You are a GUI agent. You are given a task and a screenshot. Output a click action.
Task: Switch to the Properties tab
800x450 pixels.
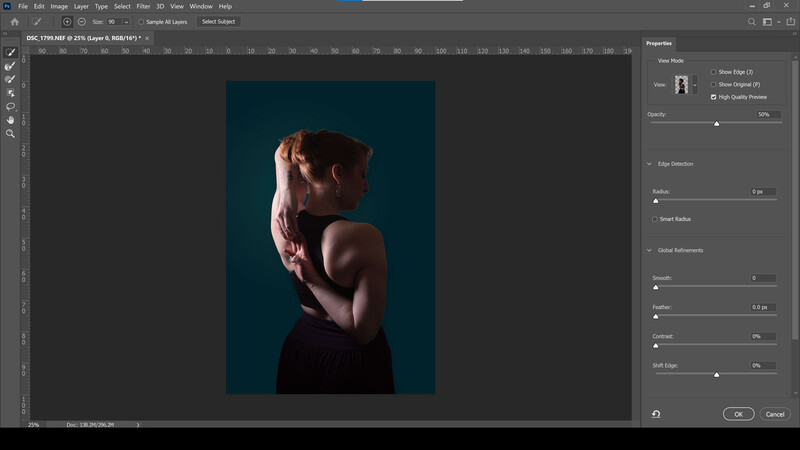659,43
